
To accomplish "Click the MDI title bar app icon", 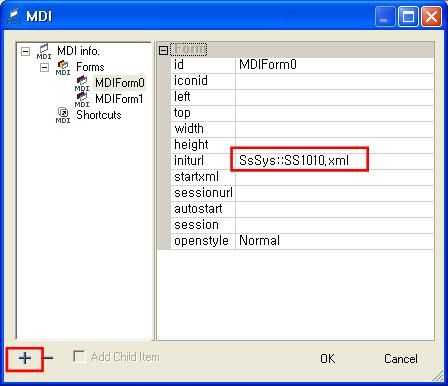I will pyautogui.click(x=14, y=16).
